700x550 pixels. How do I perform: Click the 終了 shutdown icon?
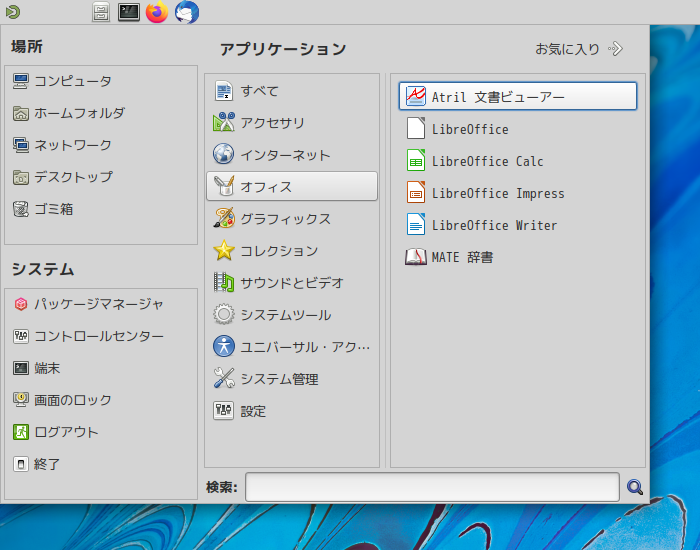[x=21, y=464]
